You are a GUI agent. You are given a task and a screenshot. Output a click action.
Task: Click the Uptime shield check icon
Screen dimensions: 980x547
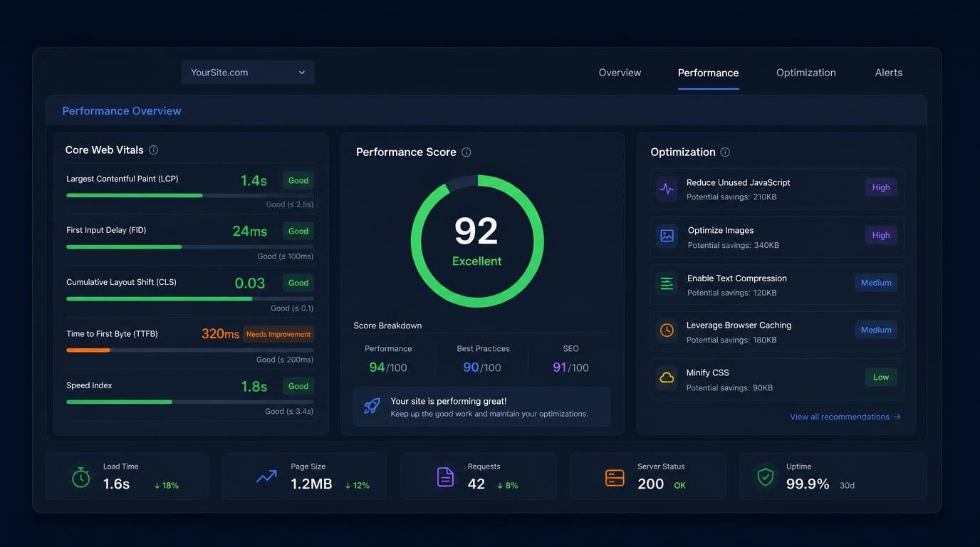point(766,477)
